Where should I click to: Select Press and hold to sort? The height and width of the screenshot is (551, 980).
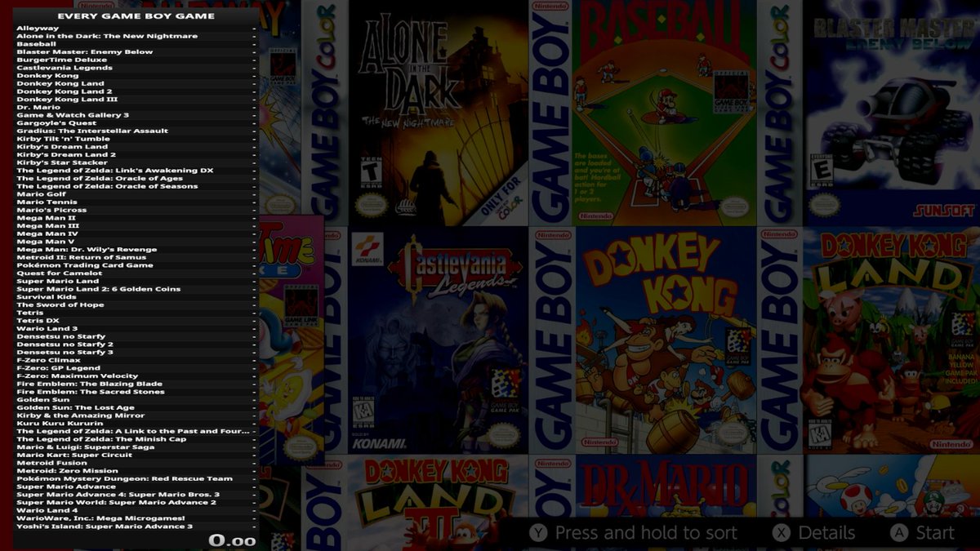646,533
